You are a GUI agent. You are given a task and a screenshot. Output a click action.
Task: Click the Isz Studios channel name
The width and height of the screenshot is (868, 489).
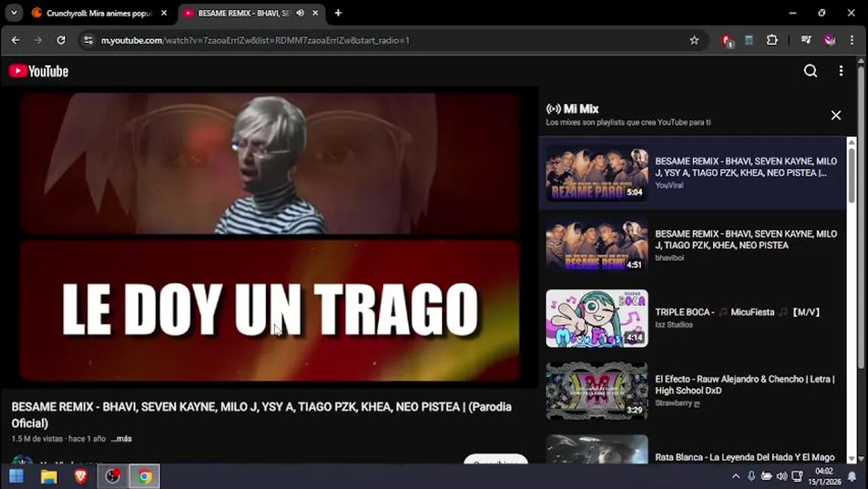[x=674, y=325]
